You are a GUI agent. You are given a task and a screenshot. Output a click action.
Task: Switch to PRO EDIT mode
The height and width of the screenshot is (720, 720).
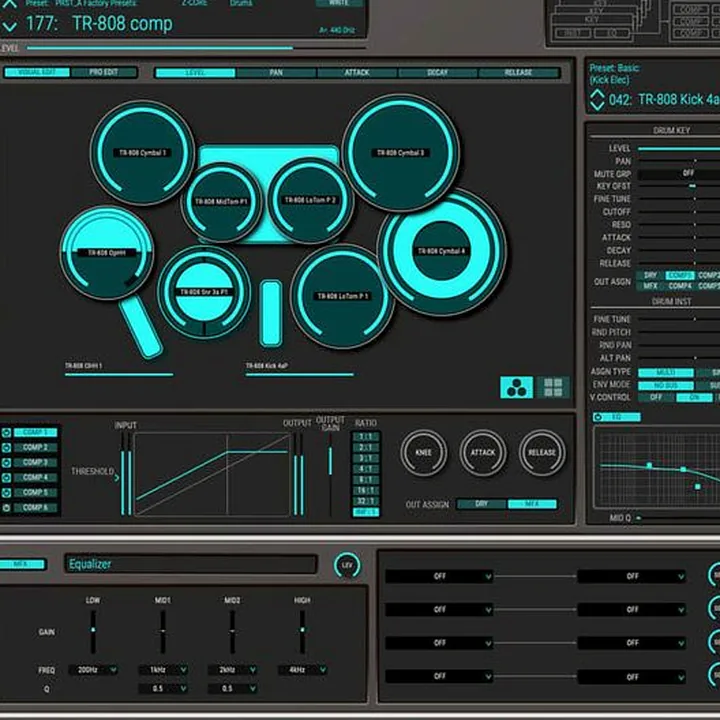pyautogui.click(x=104, y=73)
